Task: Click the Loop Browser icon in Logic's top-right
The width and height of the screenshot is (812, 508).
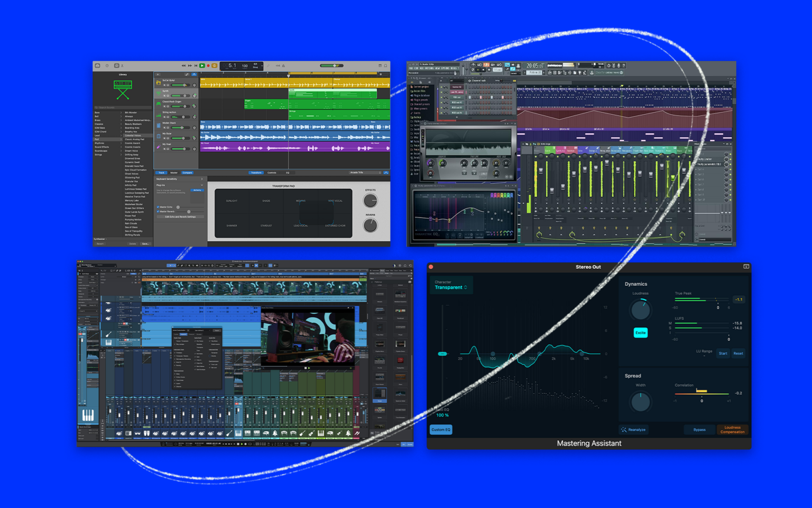Action: [x=386, y=66]
